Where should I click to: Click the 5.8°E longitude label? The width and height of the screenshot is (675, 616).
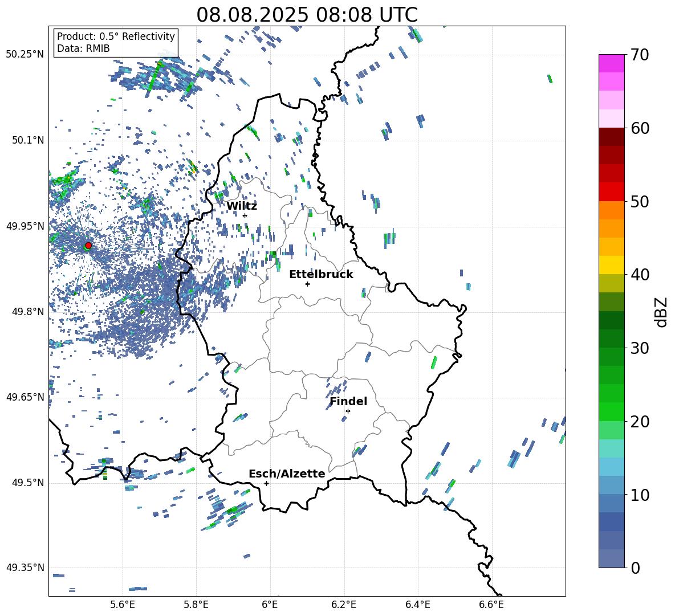196,605
